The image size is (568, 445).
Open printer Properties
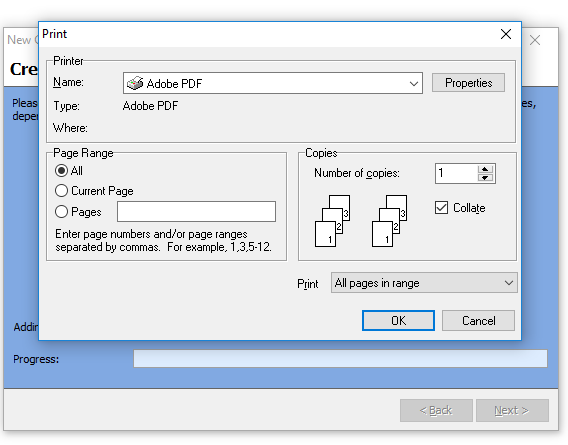tap(468, 83)
